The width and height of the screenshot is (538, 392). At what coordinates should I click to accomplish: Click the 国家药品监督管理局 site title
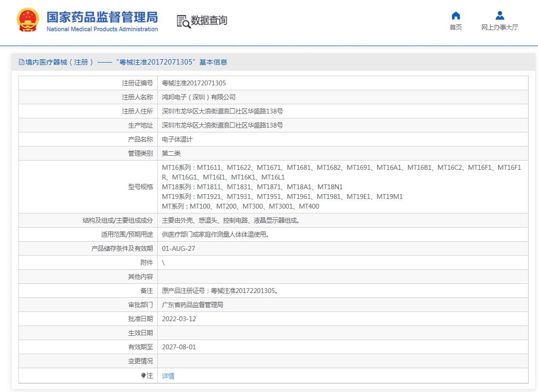102,17
